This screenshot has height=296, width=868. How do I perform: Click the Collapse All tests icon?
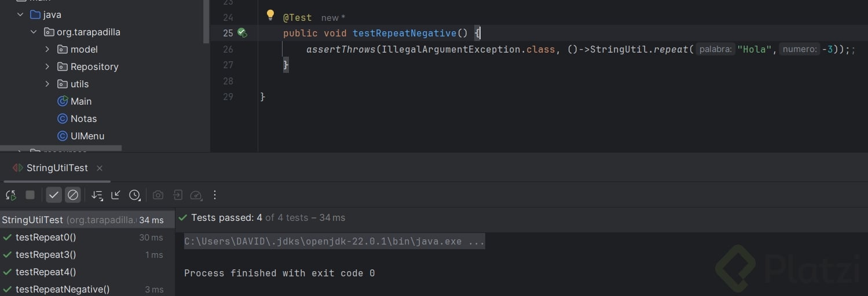point(116,195)
